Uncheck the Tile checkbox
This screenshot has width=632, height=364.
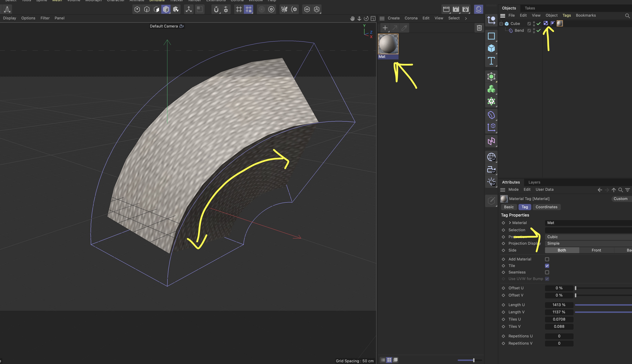pyautogui.click(x=547, y=266)
